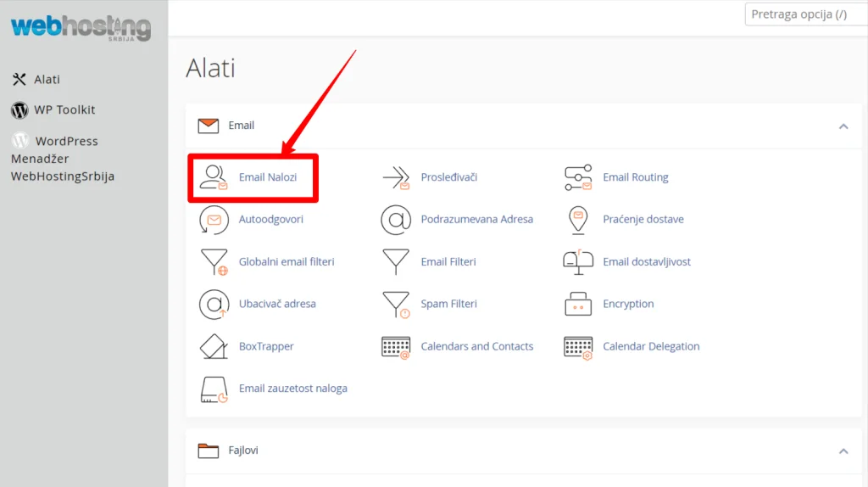Focus the Pretraga opcija search field
Image resolution: width=868 pixels, height=487 pixels.
[x=807, y=14]
